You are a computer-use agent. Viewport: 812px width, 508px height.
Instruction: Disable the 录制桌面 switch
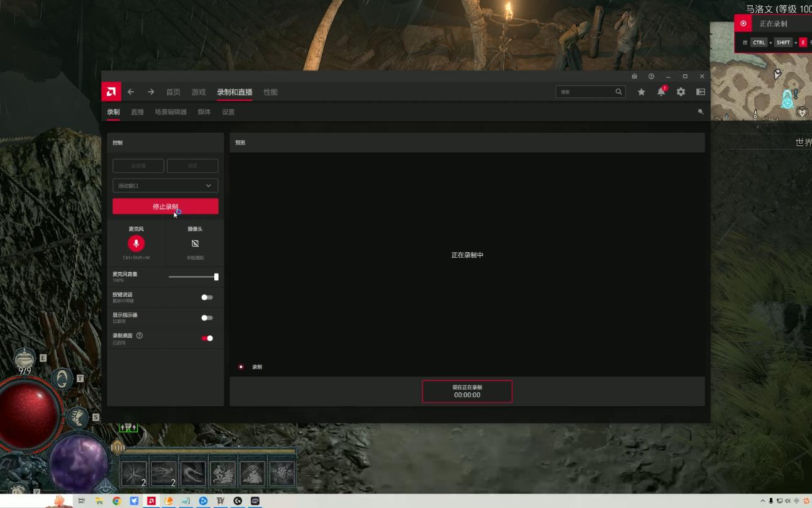click(x=207, y=338)
